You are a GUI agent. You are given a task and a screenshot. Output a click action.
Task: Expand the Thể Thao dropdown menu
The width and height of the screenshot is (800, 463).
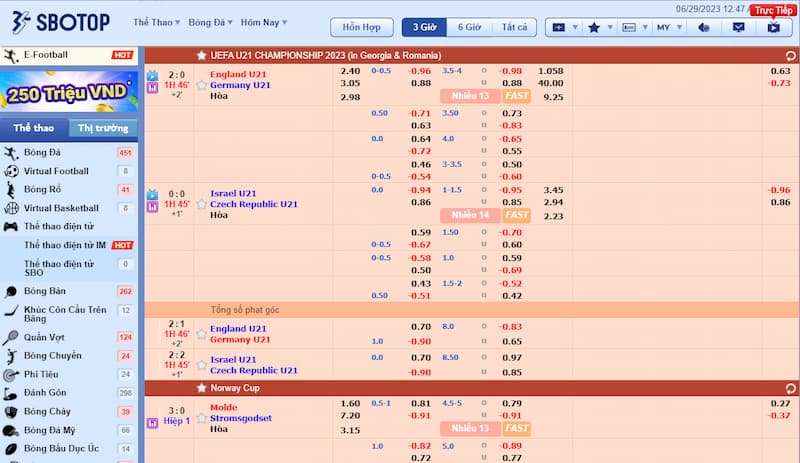tap(157, 22)
